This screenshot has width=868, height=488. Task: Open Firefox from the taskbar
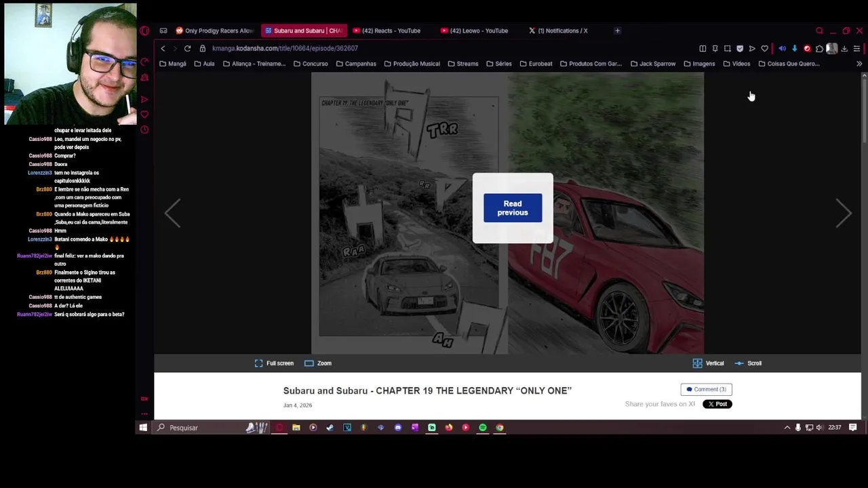449,428
